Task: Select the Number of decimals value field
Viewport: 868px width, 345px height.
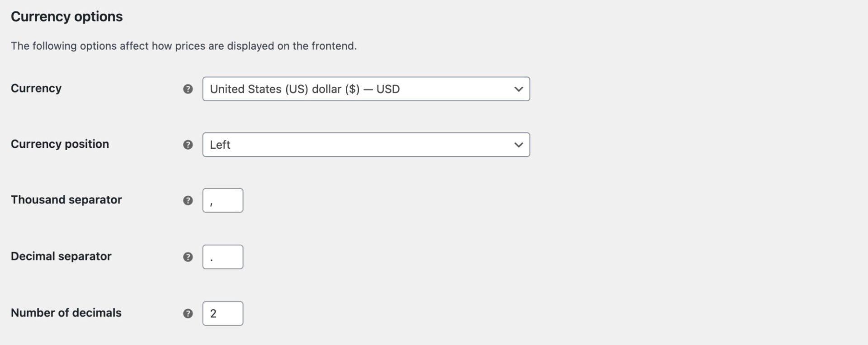Action: tap(222, 313)
